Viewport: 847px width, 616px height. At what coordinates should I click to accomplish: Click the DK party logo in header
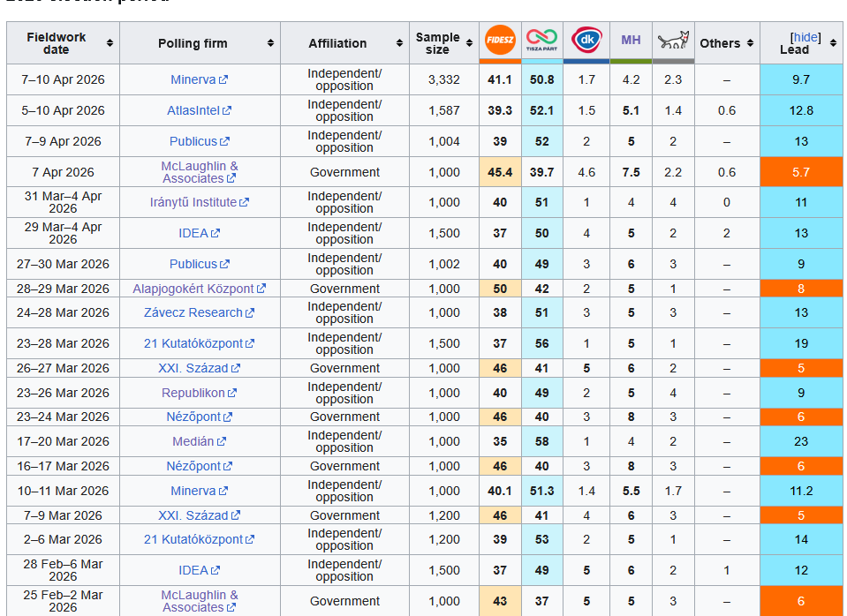pyautogui.click(x=586, y=40)
